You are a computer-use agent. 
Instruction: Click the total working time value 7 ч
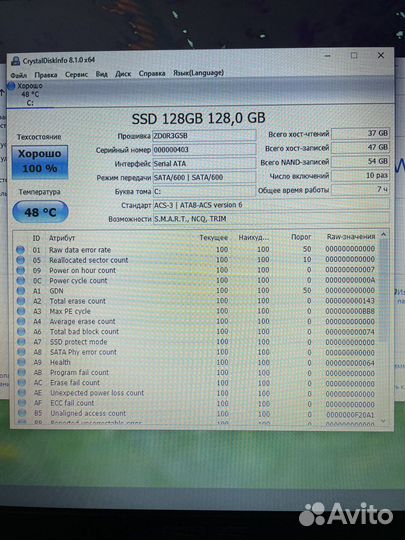coord(360,189)
